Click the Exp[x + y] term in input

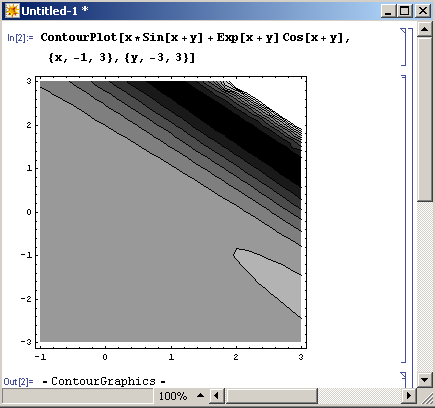tap(248, 38)
